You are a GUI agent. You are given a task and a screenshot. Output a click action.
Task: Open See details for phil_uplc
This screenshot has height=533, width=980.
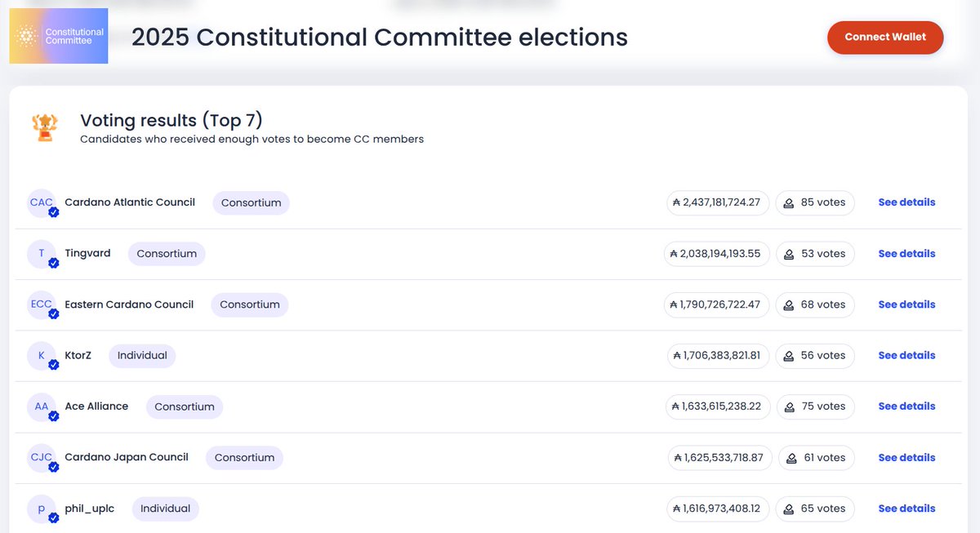[906, 509]
